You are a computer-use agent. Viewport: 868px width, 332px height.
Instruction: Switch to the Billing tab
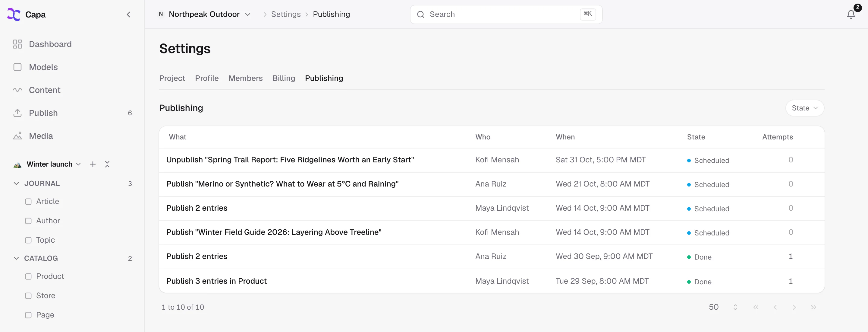(x=283, y=78)
